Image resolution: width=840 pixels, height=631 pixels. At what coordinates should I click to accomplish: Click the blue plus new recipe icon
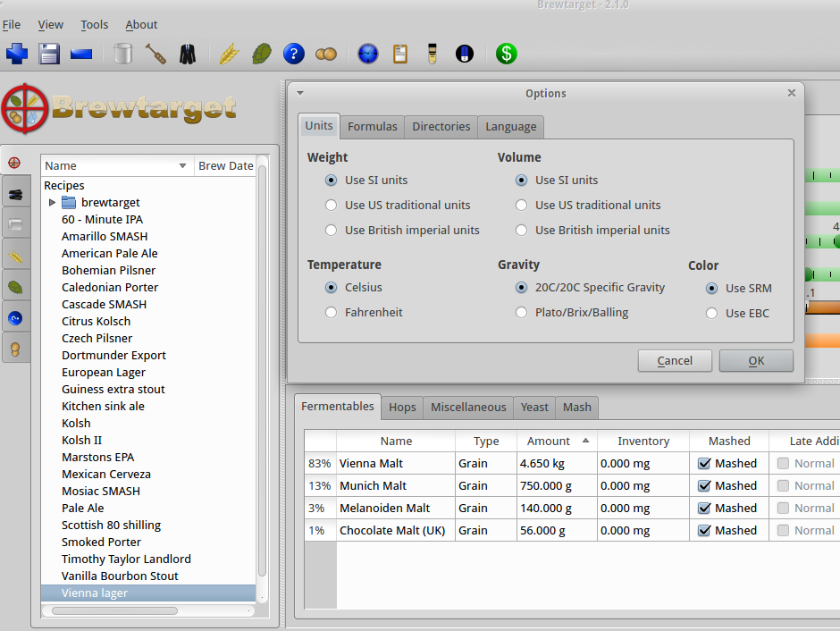(17, 54)
